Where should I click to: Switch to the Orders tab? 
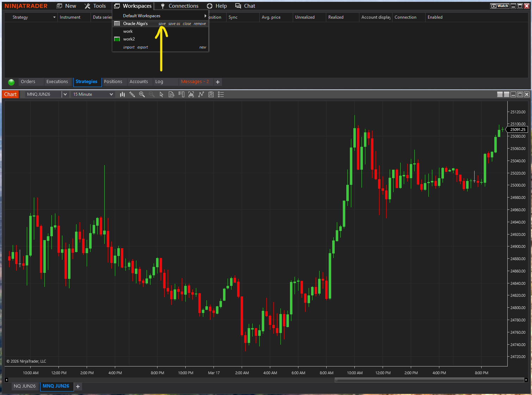[28, 82]
